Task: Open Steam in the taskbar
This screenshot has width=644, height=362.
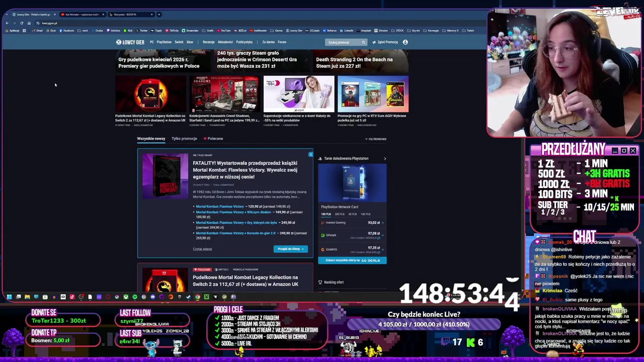Action: [x=188, y=297]
